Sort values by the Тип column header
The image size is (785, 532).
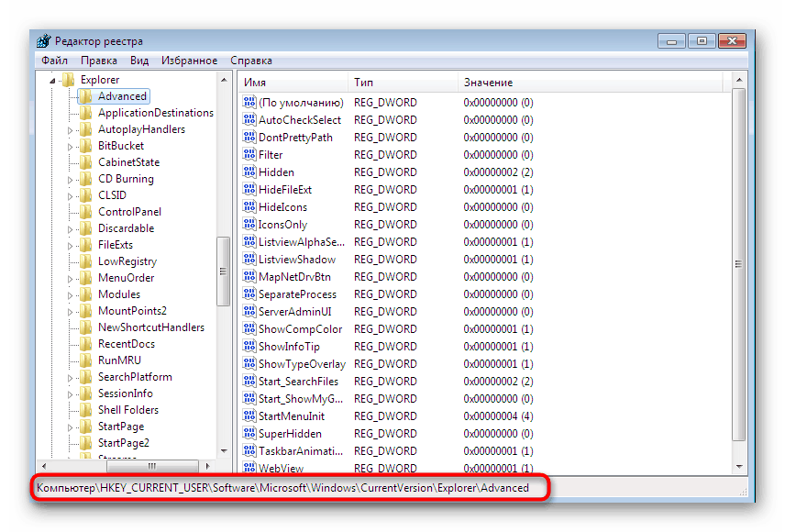(403, 83)
